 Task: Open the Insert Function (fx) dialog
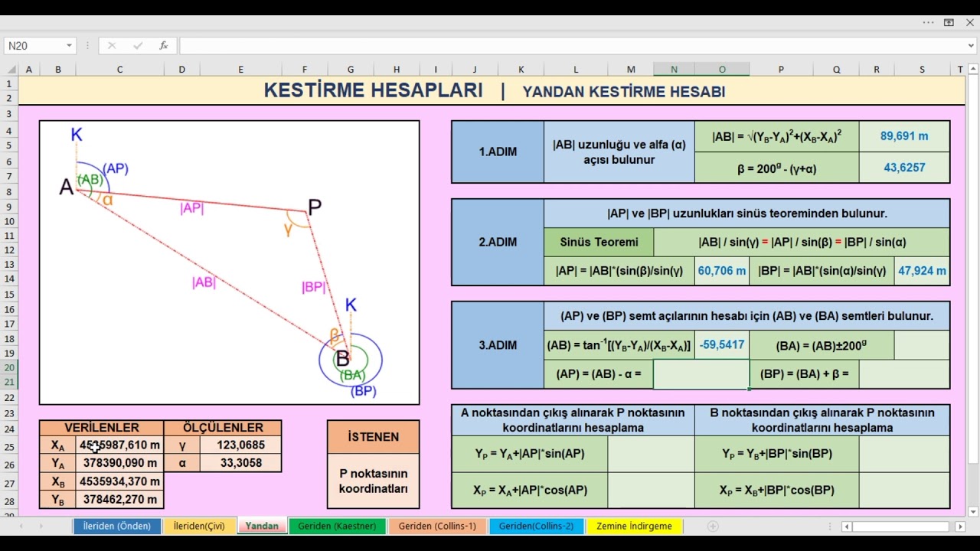tap(163, 46)
